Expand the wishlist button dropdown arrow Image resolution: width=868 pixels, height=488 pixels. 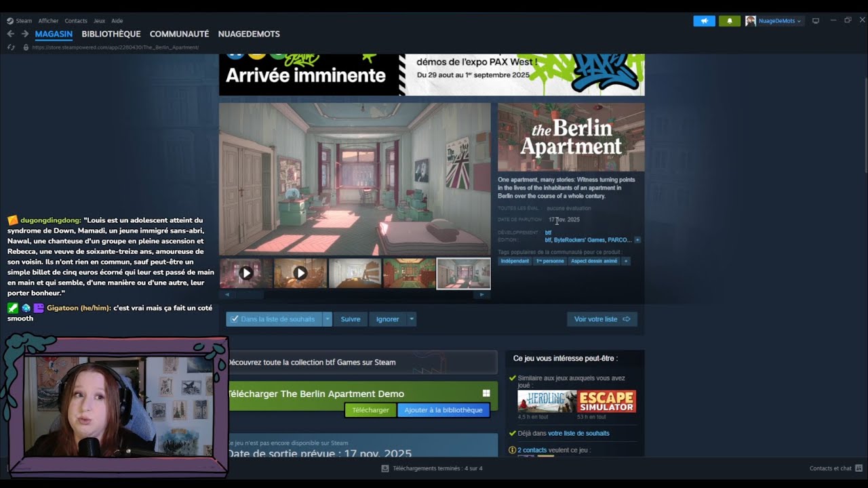328,319
